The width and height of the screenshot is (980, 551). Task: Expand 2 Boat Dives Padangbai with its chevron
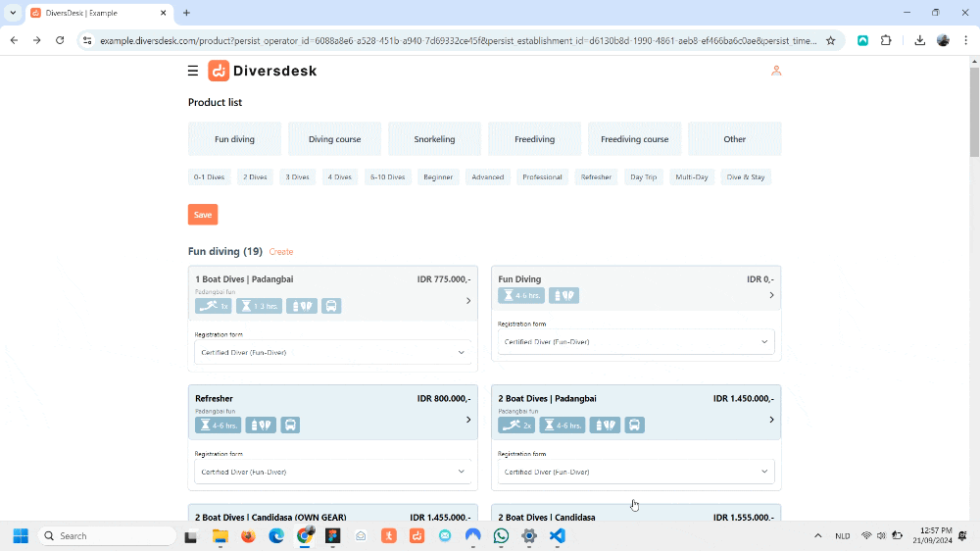(771, 420)
